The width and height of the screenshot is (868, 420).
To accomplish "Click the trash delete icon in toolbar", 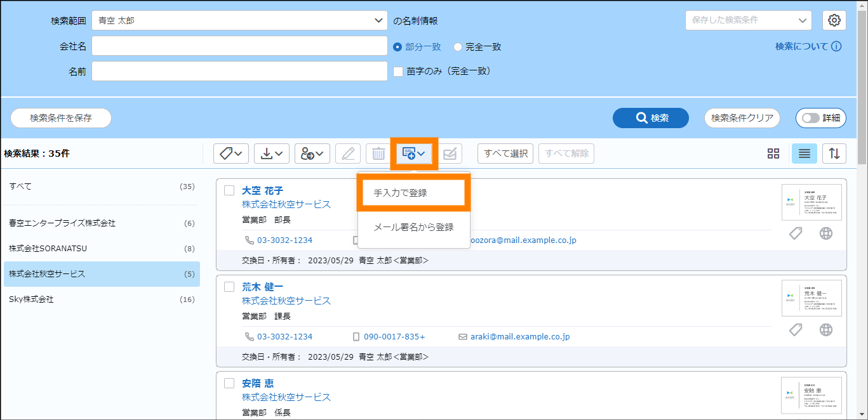I will click(x=378, y=154).
